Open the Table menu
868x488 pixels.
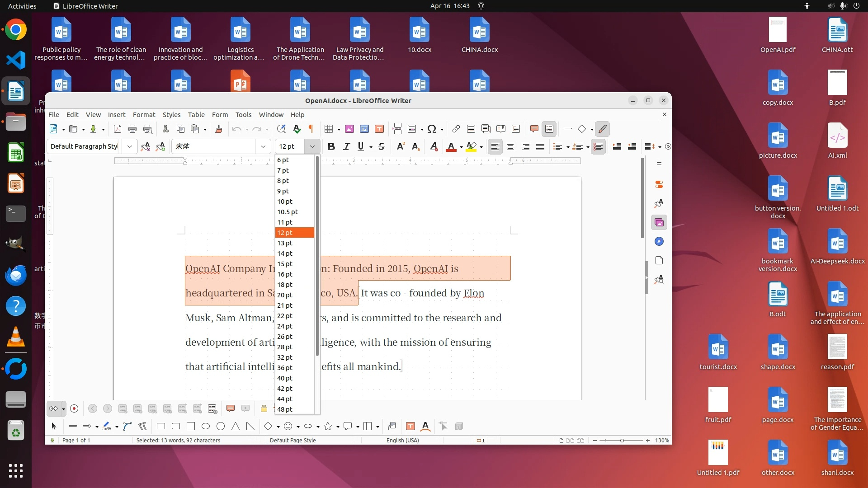tap(196, 115)
